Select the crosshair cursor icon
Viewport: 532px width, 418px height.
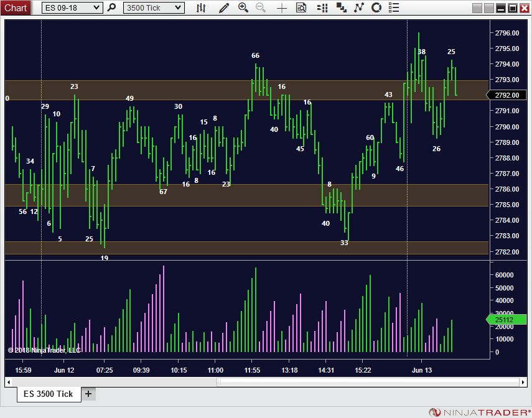282,8
